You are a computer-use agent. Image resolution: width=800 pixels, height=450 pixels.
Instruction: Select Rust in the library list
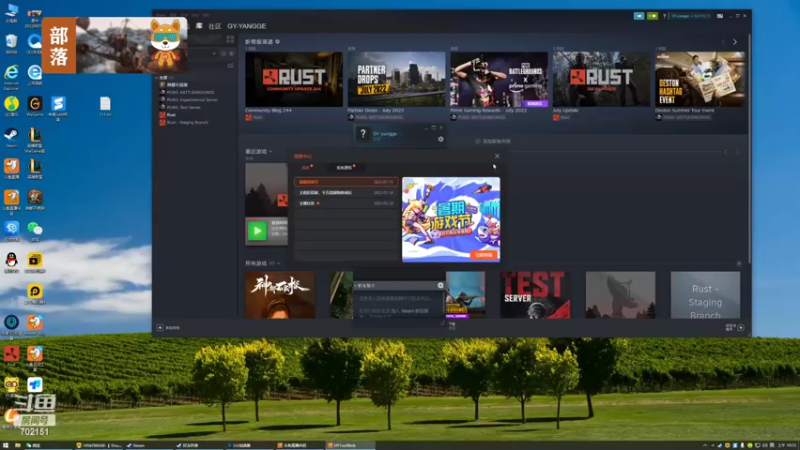pyautogui.click(x=171, y=115)
